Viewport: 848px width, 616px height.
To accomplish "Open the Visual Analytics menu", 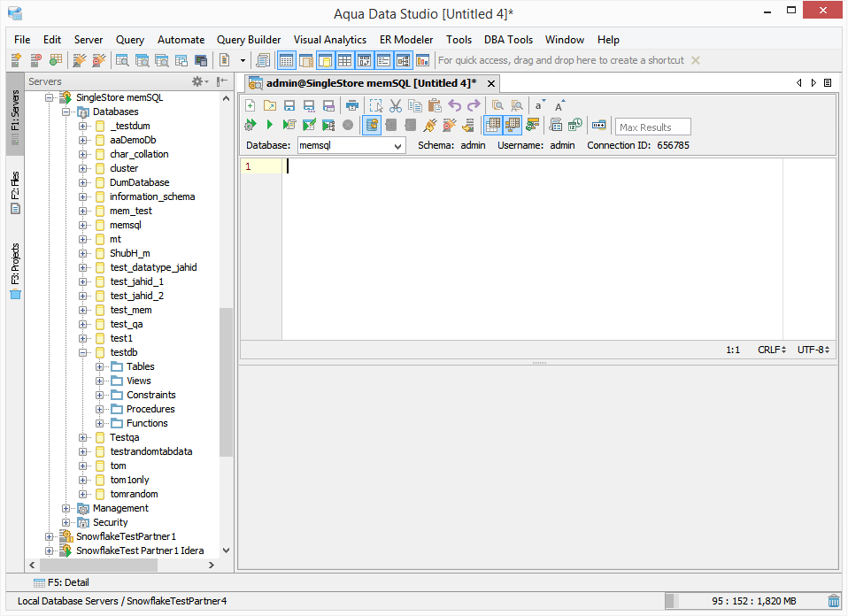I will (330, 40).
